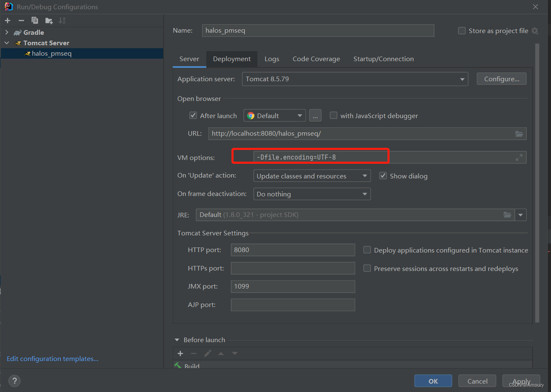The width and height of the screenshot is (551, 392).
Task: Click the VM options field
Action: [390, 157]
